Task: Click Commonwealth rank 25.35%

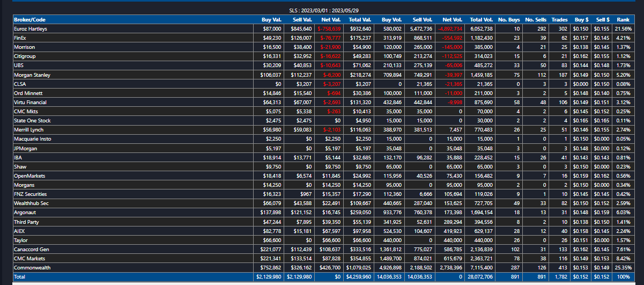Action: point(623,268)
